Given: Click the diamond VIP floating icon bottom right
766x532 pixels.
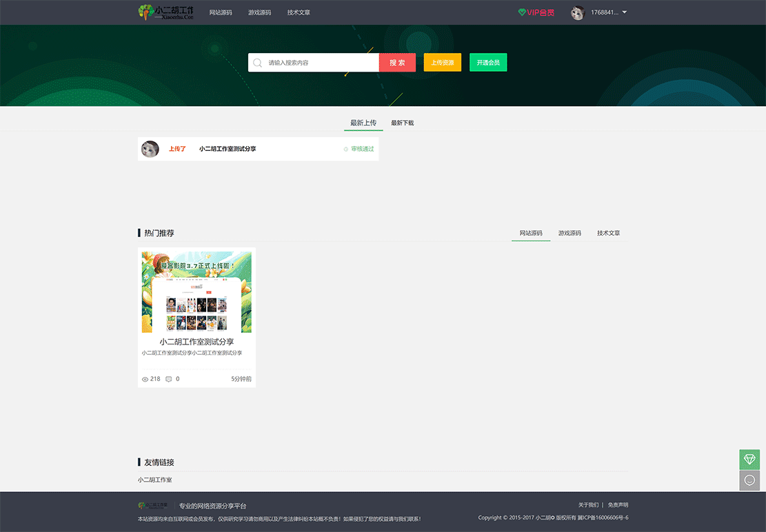Looking at the screenshot, I should (749, 459).
